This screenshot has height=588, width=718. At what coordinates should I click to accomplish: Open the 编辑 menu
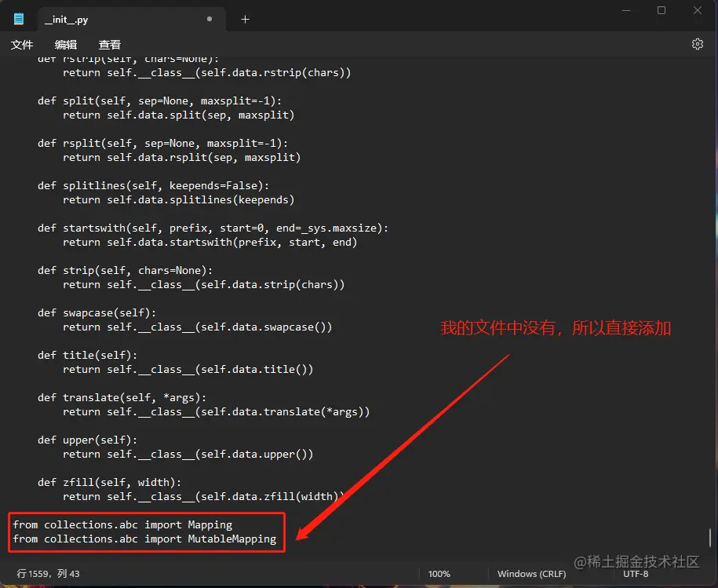click(65, 45)
